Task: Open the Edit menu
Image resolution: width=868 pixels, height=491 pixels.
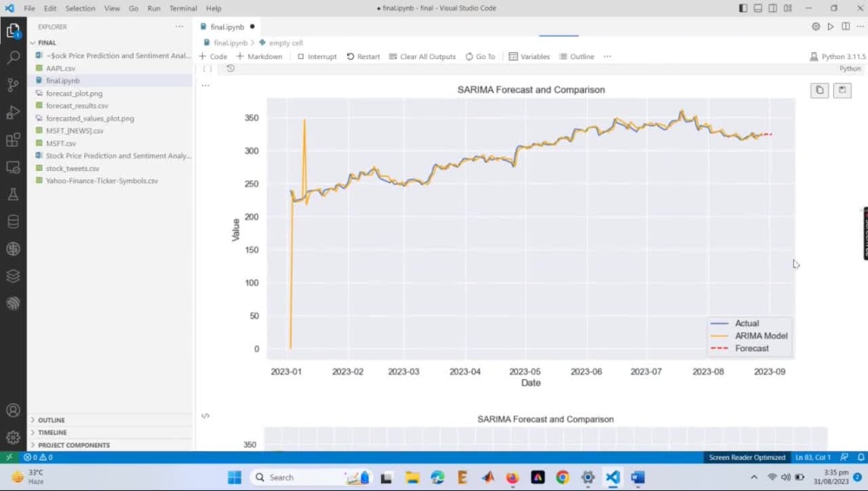Action: coord(49,9)
